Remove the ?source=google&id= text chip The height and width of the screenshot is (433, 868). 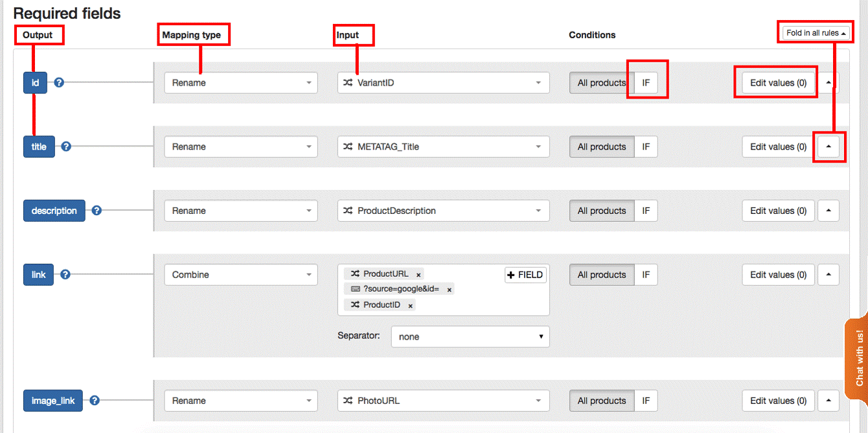coord(449,290)
